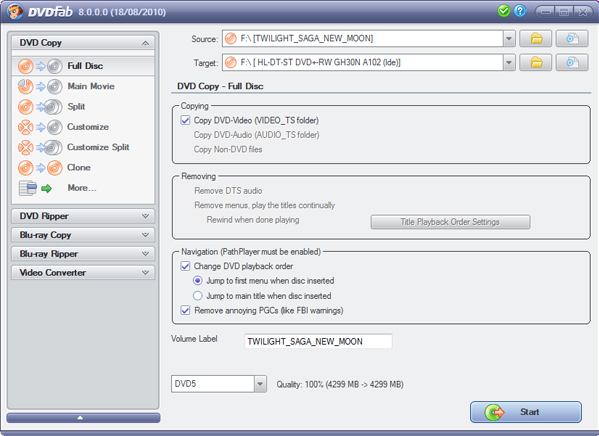Click the Volume Label text field

318,341
